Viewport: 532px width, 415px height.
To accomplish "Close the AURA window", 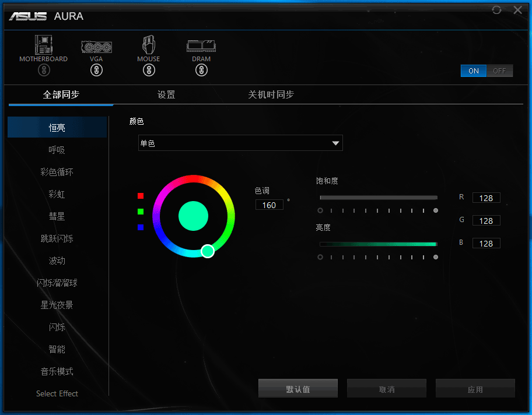I will (518, 10).
